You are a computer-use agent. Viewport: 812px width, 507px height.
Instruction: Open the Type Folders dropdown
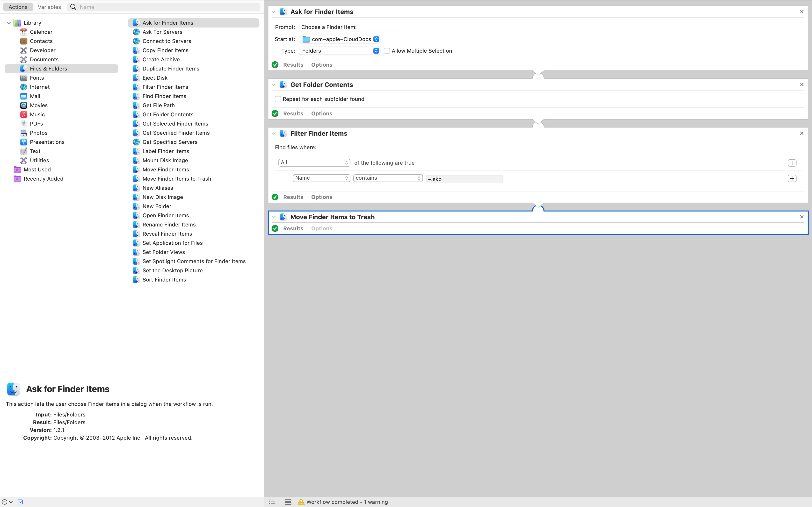point(340,51)
